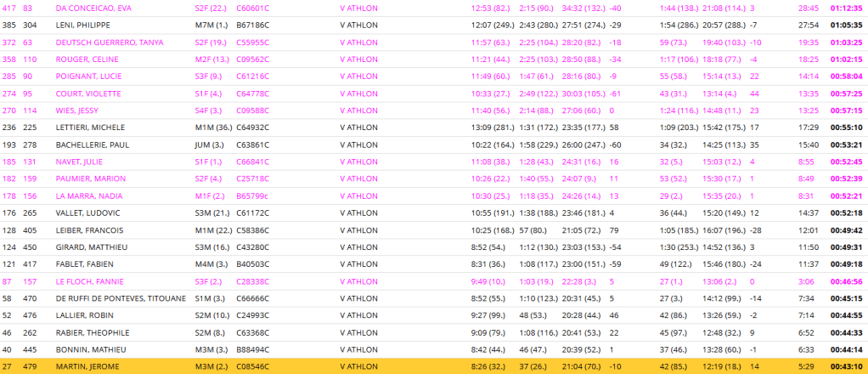
Task: Click swim time 10:55 (191.) for VALLET
Action: [493, 212]
